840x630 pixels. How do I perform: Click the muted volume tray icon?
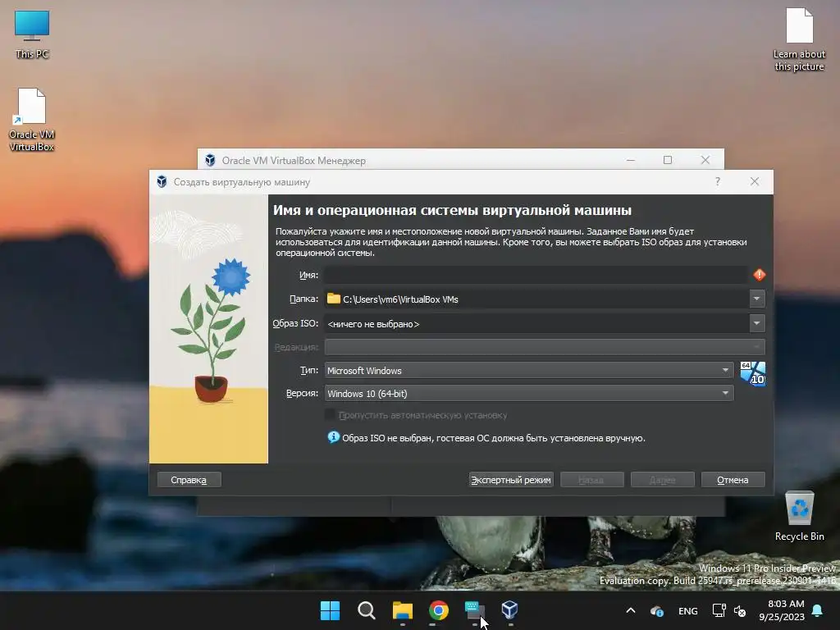click(740, 610)
